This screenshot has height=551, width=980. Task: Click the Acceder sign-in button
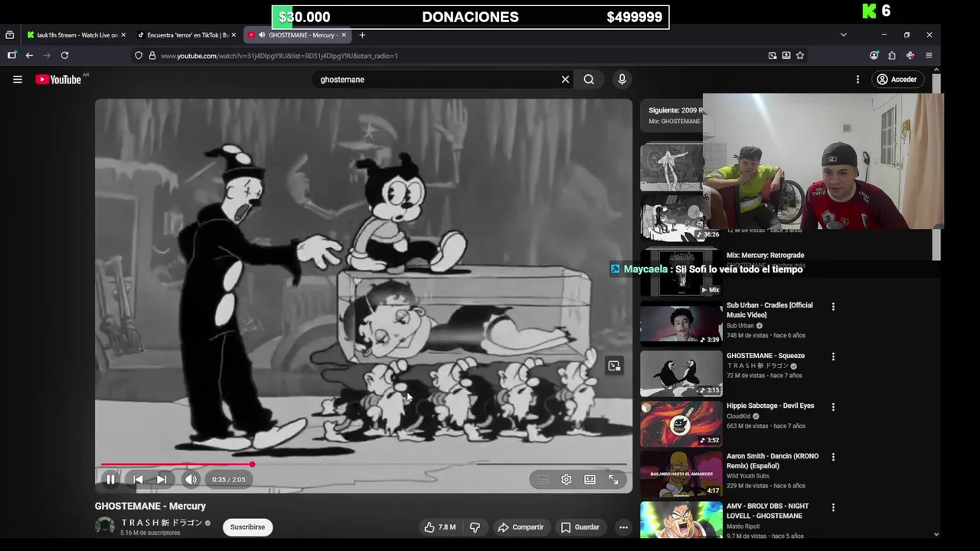pyautogui.click(x=897, y=80)
